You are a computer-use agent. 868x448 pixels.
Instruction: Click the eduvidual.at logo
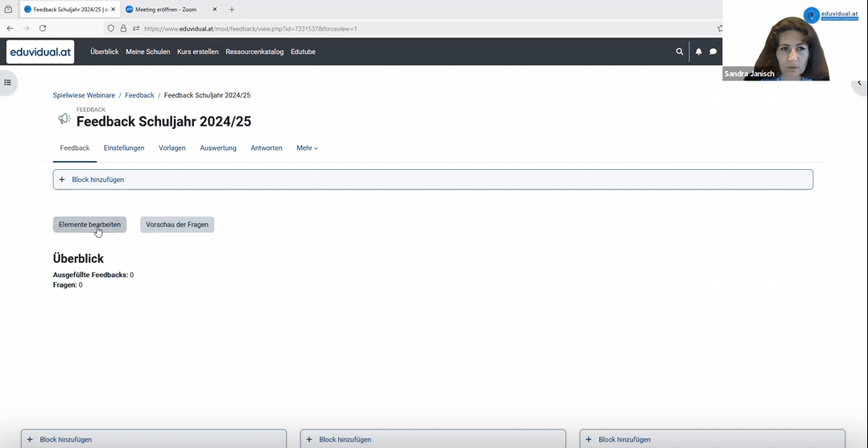[40, 52]
